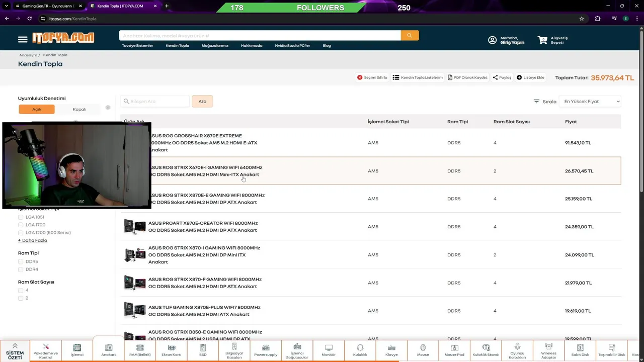Check the 2 RAM slot filter
Image resolution: width=644 pixels, height=362 pixels.
21,298
